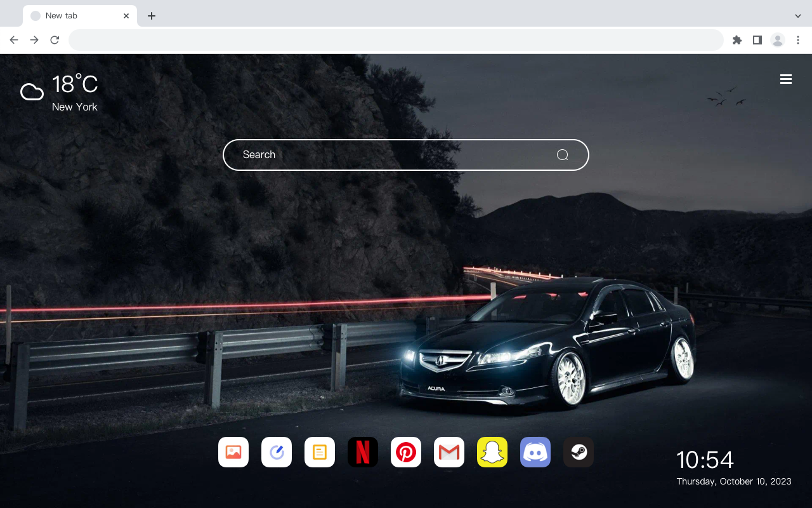This screenshot has width=812, height=508.
Task: Go back with the back arrow
Action: [x=14, y=40]
